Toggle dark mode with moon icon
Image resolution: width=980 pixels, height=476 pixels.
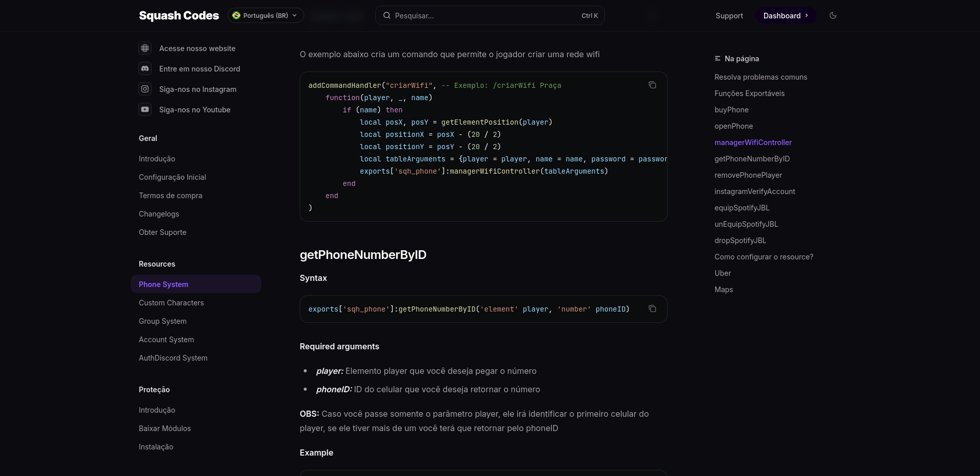(x=833, y=15)
